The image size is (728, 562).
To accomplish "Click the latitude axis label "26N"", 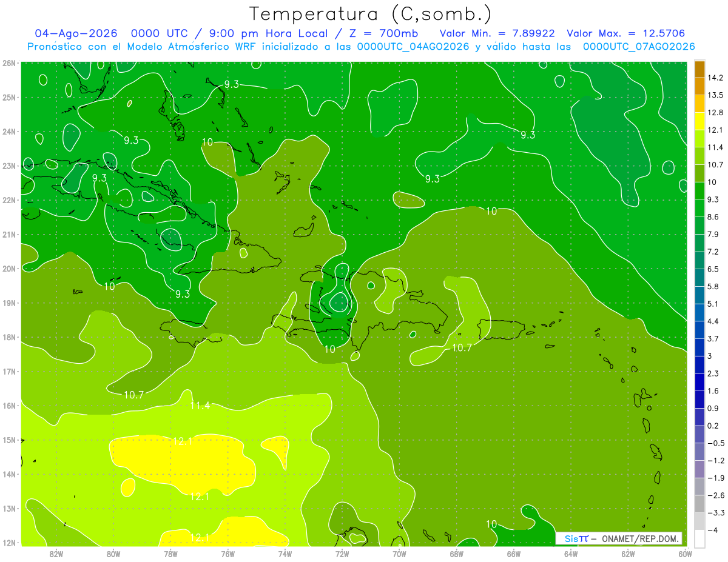I will click(9, 62).
